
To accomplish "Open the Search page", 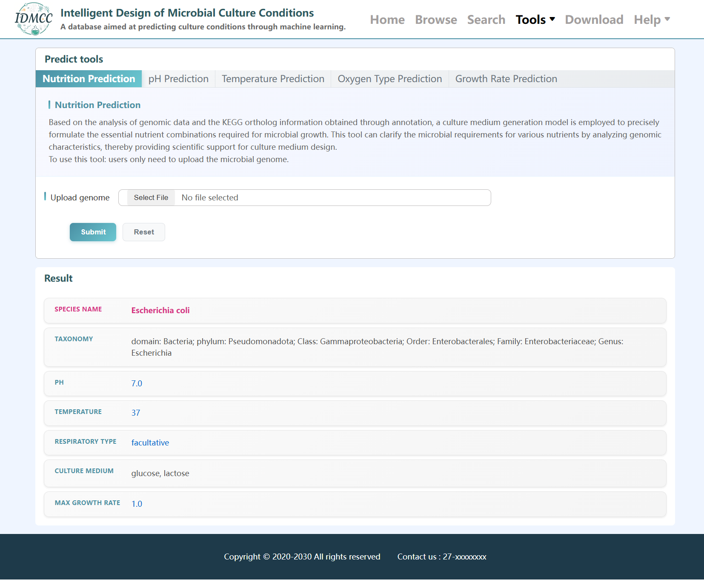I will pos(486,20).
